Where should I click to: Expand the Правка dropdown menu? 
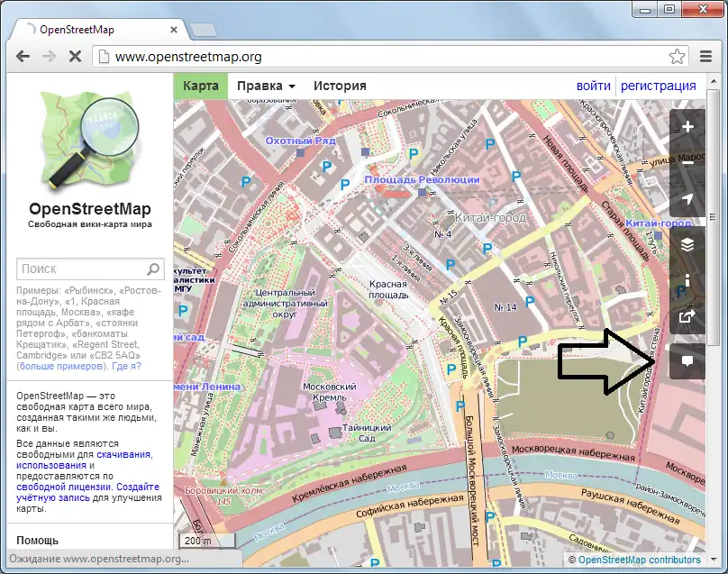click(x=266, y=86)
